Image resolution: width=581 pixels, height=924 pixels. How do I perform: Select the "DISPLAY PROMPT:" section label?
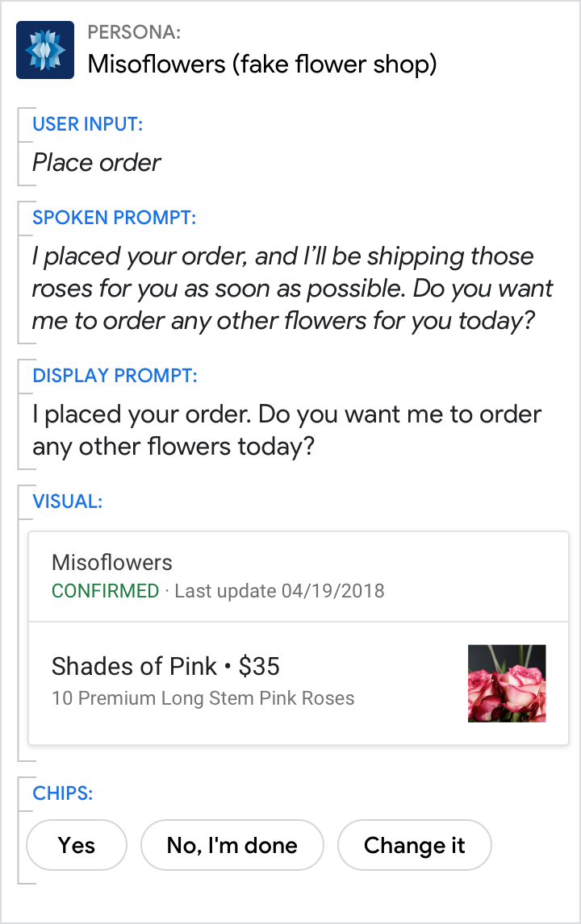coord(115,376)
